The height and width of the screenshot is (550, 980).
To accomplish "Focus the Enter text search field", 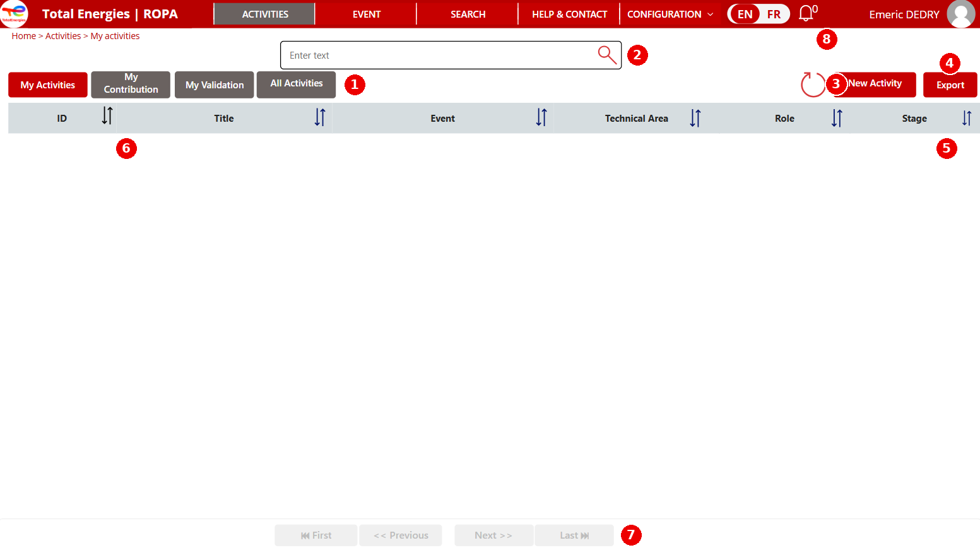I will [x=451, y=55].
